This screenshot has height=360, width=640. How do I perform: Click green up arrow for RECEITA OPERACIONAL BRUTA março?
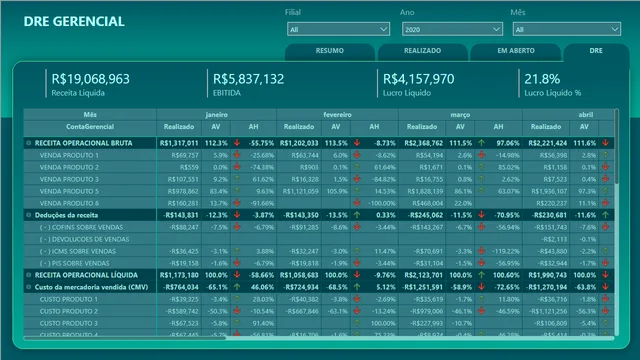coord(482,143)
